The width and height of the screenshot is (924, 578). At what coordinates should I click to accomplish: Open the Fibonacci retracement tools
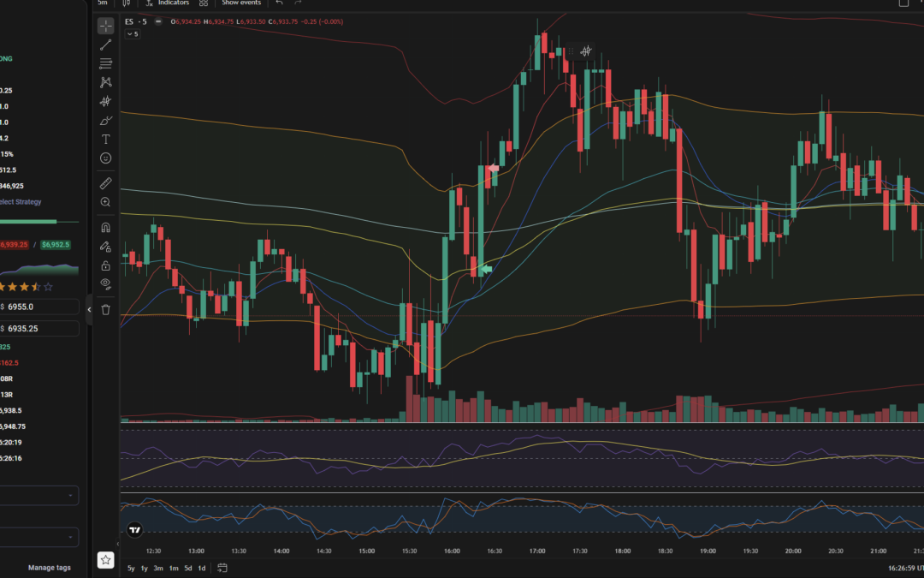105,63
